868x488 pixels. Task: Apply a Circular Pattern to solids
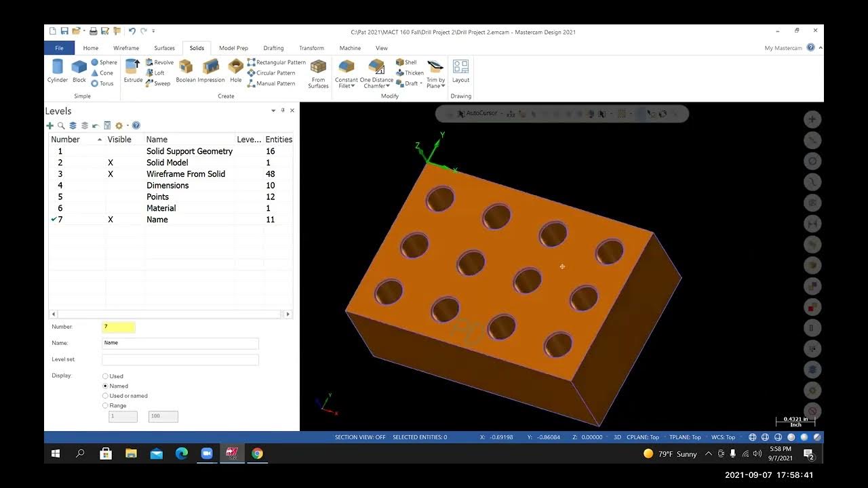(x=271, y=73)
